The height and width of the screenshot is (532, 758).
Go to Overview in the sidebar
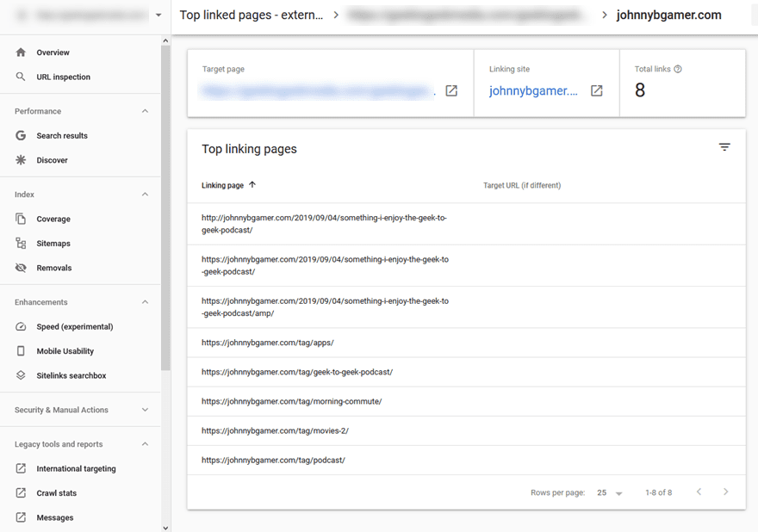tap(53, 53)
